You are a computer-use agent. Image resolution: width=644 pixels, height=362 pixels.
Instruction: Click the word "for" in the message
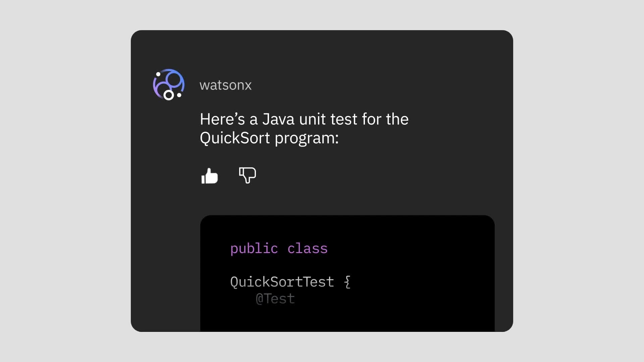coord(372,119)
